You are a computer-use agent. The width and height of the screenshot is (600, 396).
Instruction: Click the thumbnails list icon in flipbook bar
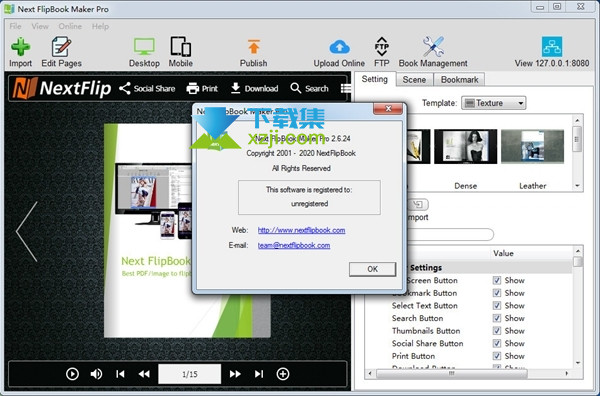click(346, 88)
